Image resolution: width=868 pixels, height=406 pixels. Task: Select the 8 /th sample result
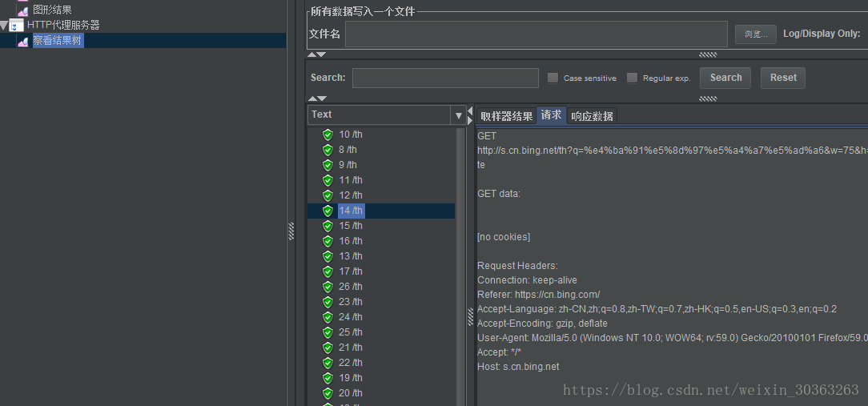pyautogui.click(x=348, y=150)
